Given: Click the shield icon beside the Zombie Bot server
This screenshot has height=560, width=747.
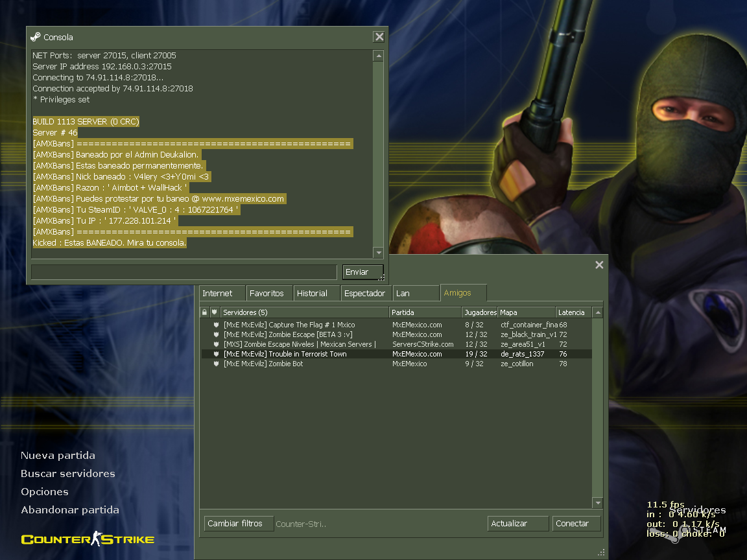Looking at the screenshot, I should [216, 364].
